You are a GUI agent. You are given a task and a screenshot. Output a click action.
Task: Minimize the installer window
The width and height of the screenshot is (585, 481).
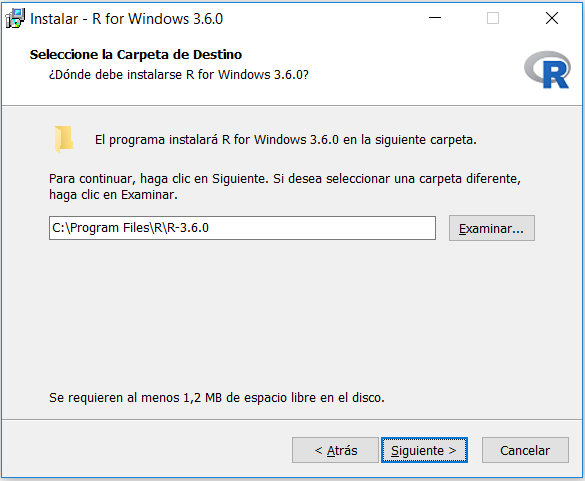tap(435, 18)
